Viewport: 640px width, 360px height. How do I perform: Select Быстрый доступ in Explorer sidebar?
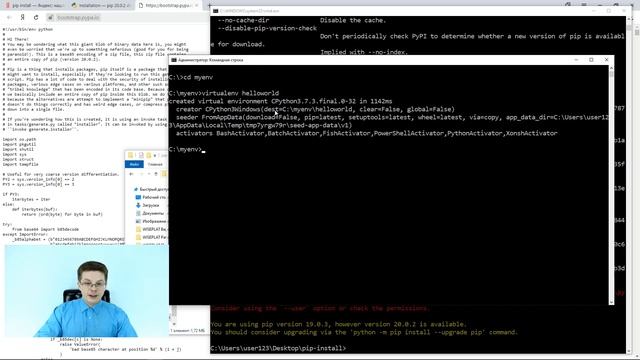[151, 189]
